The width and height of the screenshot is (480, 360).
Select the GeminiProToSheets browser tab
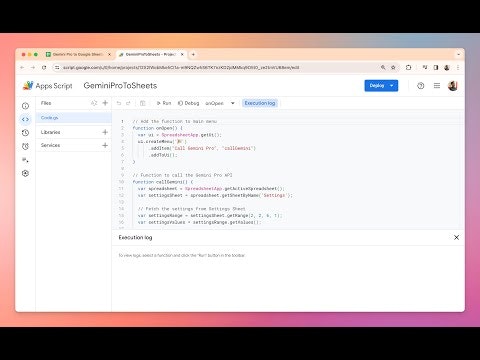150,54
